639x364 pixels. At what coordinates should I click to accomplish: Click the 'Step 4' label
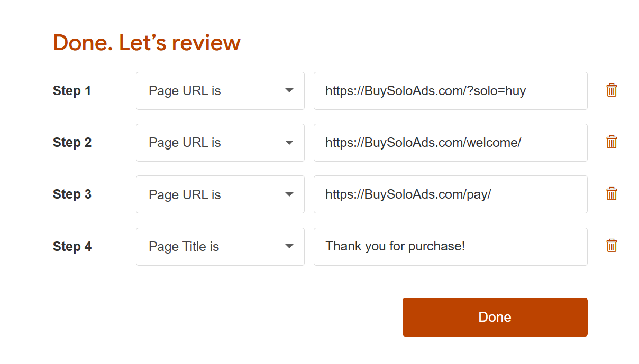point(72,247)
